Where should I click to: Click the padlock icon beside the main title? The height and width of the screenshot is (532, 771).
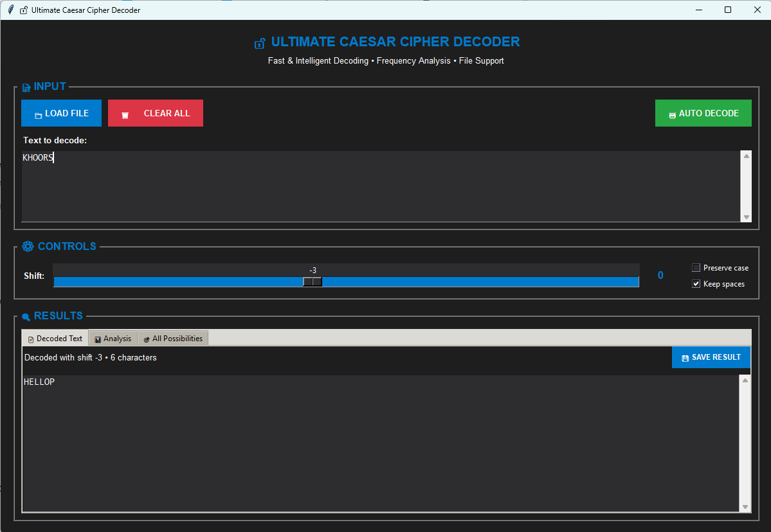pos(260,43)
